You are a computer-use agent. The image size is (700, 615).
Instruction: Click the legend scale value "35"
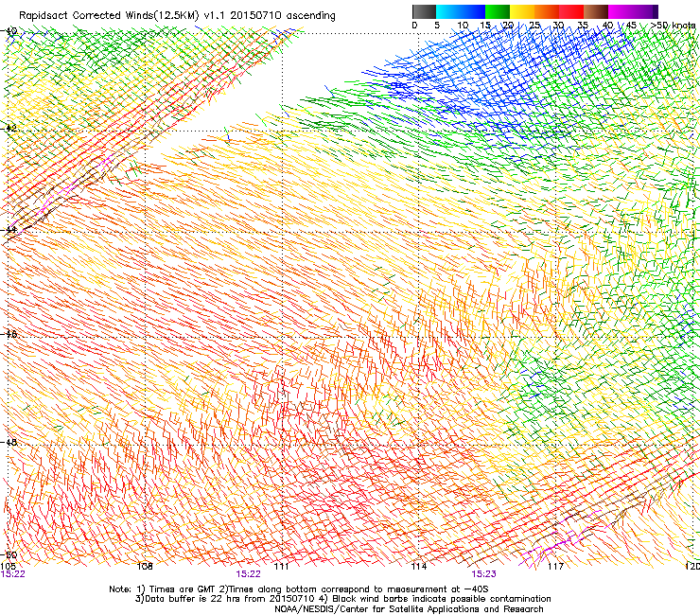tap(583, 26)
